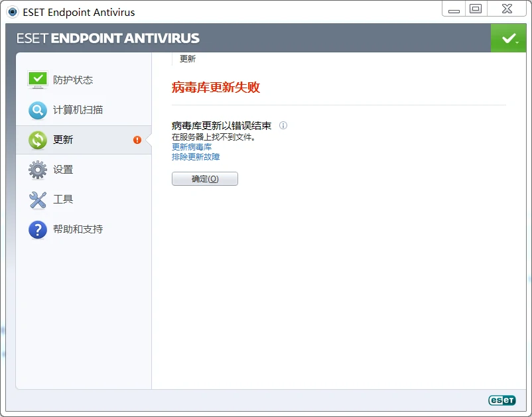532x417 pixels.
Task: Click the ESET logo in bottom corner
Action: 501,400
